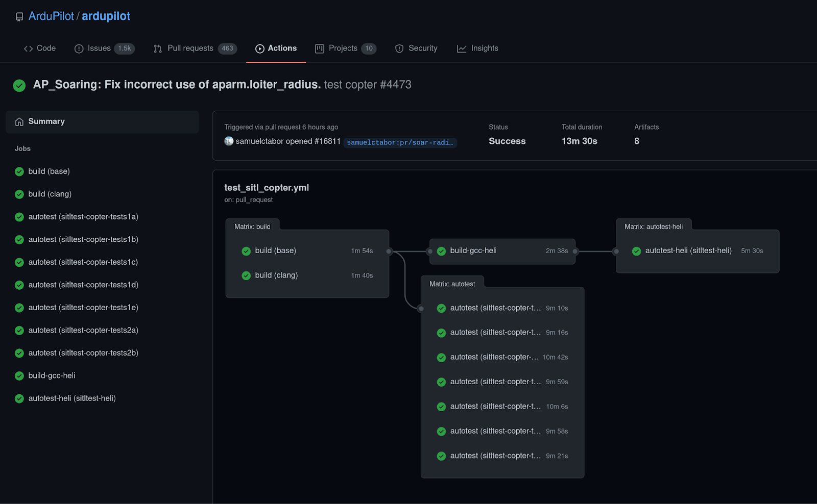Click success check icon for sidebar copter-tests1a
817x504 pixels.
point(19,217)
